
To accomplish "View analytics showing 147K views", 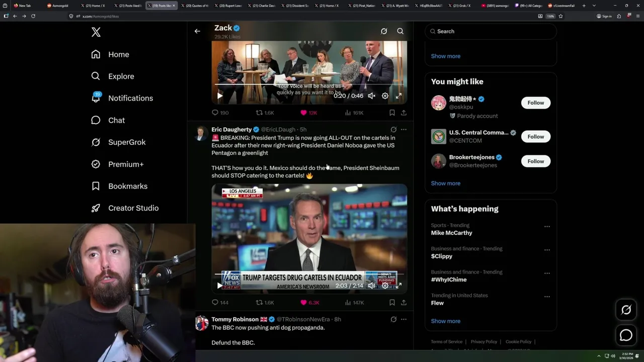I will pos(354,302).
